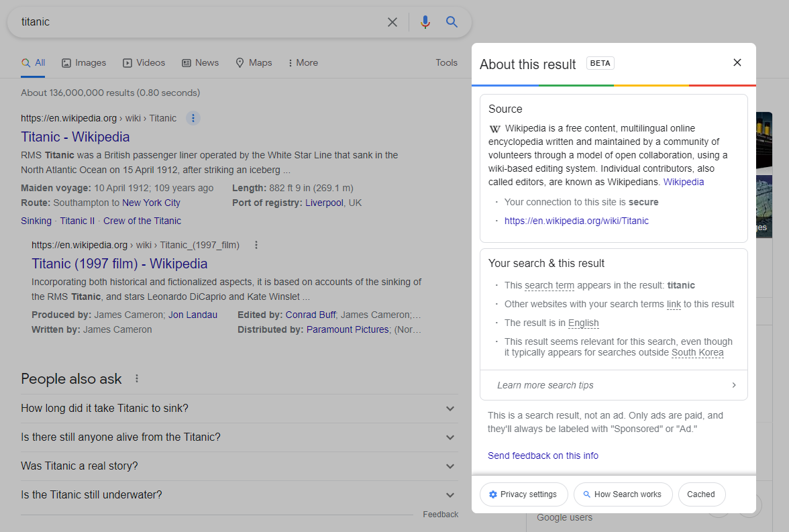The image size is (789, 532).
Task: Open 'Titanic (1997 film) - Wikipedia' result
Action: pos(119,264)
